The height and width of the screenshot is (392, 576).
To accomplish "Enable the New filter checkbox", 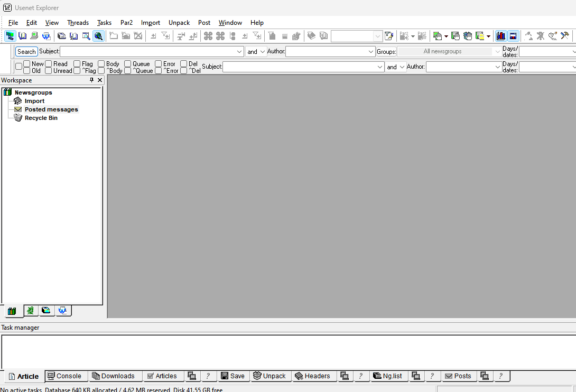I will [27, 64].
